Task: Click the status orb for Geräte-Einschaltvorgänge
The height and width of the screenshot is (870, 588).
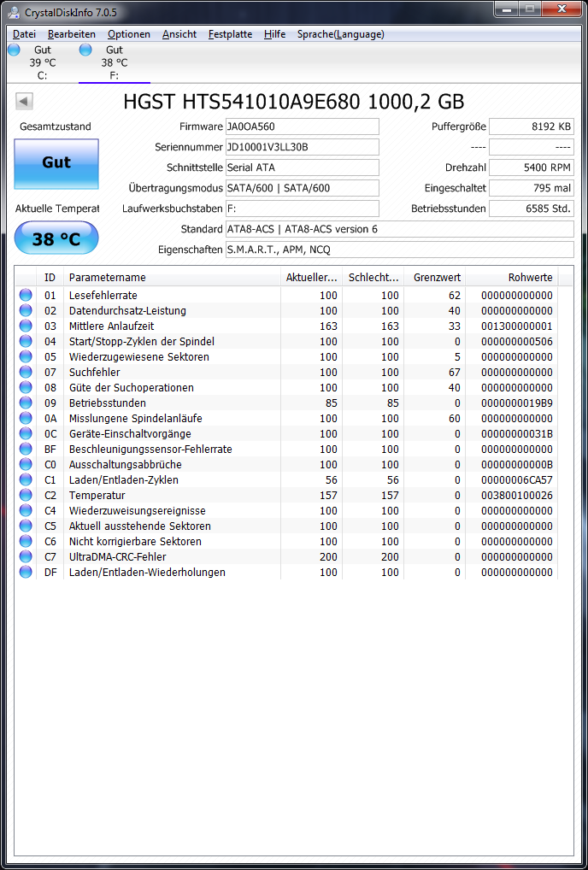Action: tap(26, 433)
